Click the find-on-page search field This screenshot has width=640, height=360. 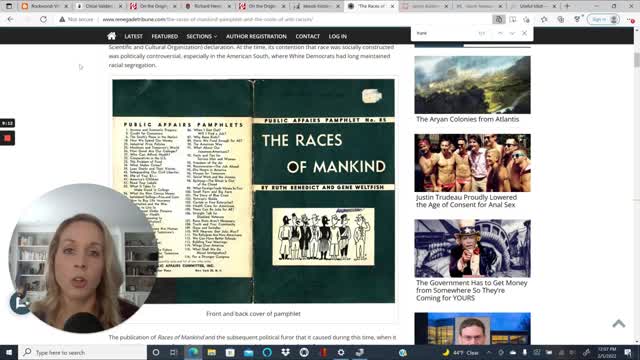tap(445, 33)
